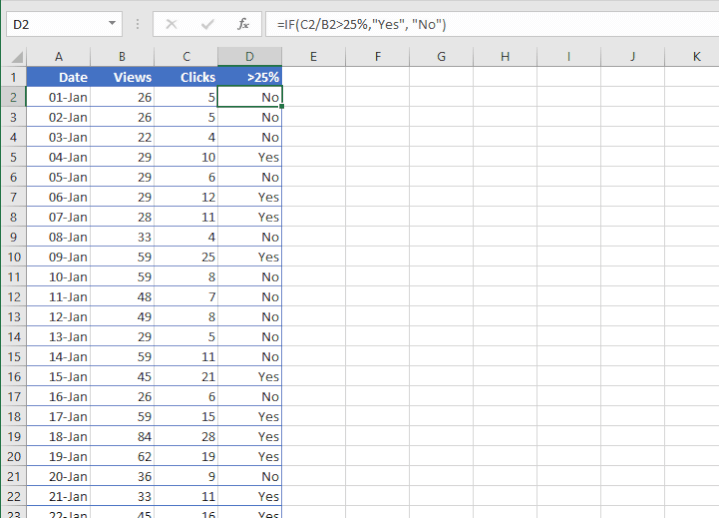Select the >25% header cell
The width and height of the screenshot is (720, 518).
pyautogui.click(x=249, y=77)
